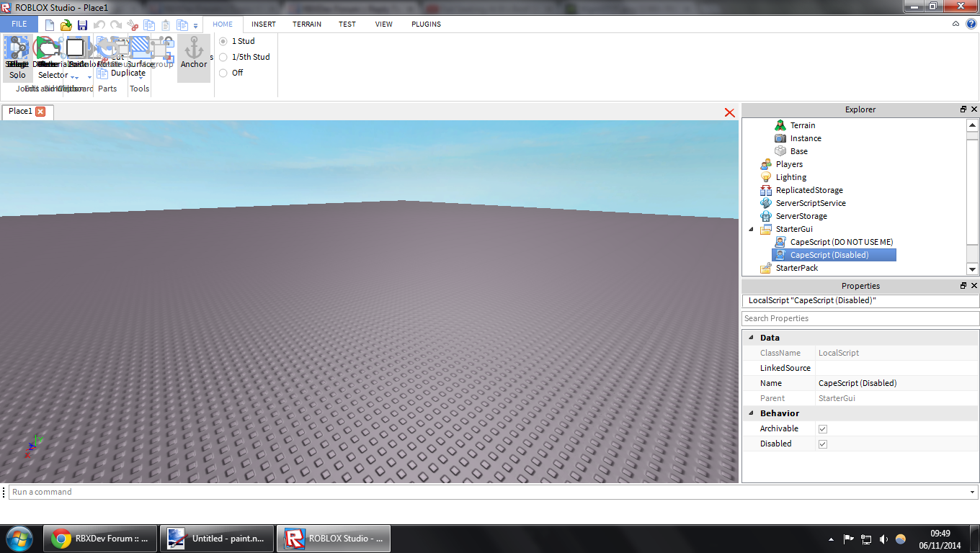This screenshot has width=980, height=553.
Task: Open the TERRAIN ribbon tab
Action: (x=307, y=24)
